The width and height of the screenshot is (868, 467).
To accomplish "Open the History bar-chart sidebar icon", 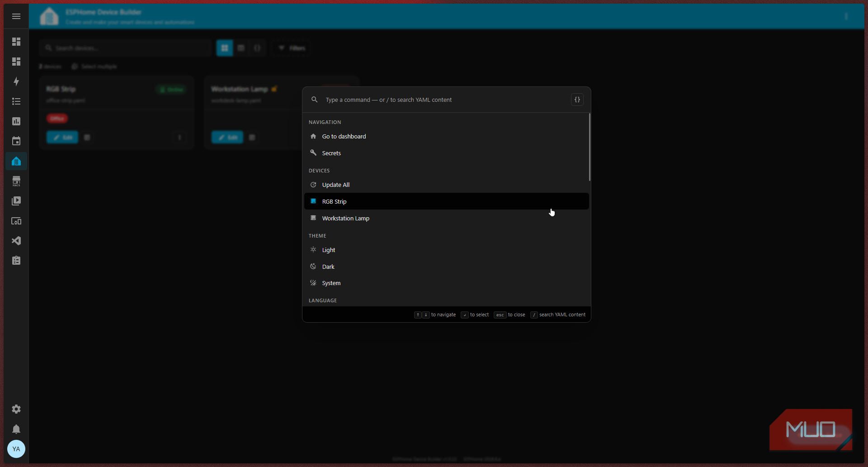I will 16,121.
